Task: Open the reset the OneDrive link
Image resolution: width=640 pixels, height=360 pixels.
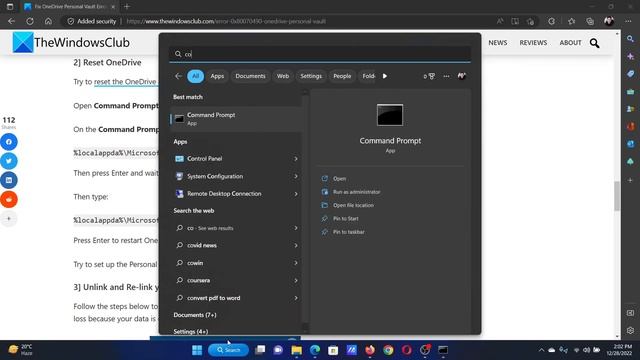Action: pos(125,82)
